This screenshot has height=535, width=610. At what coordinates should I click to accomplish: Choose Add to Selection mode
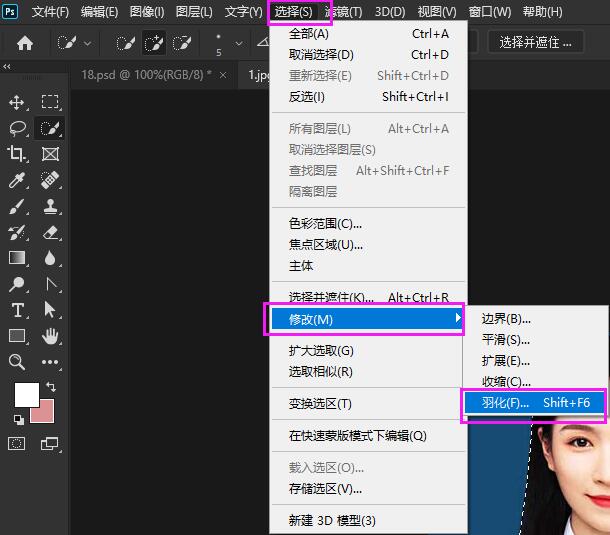pyautogui.click(x=154, y=43)
